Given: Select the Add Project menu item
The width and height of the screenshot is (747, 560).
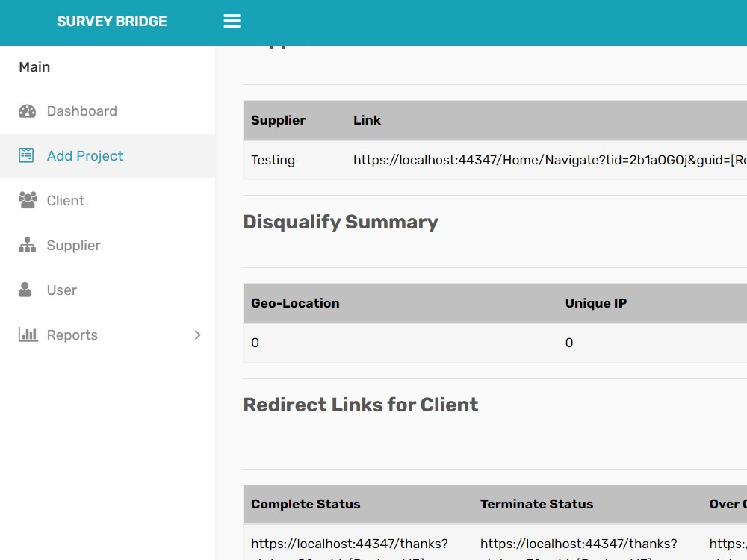Looking at the screenshot, I should (x=108, y=156).
